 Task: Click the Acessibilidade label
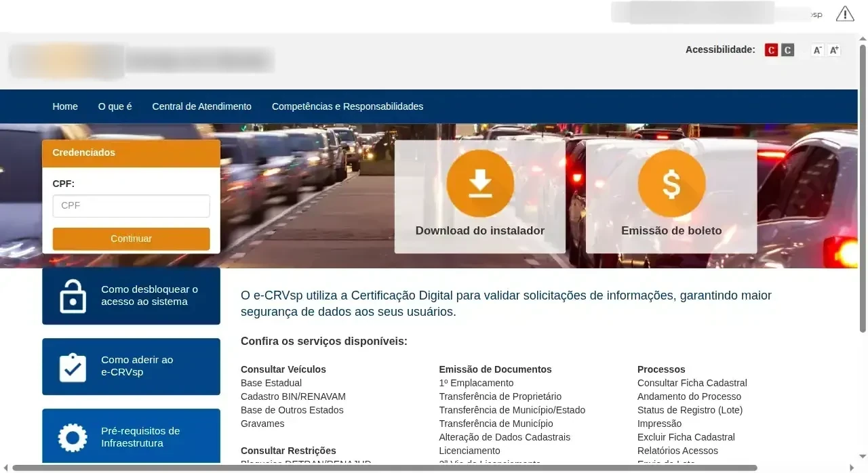click(x=720, y=49)
